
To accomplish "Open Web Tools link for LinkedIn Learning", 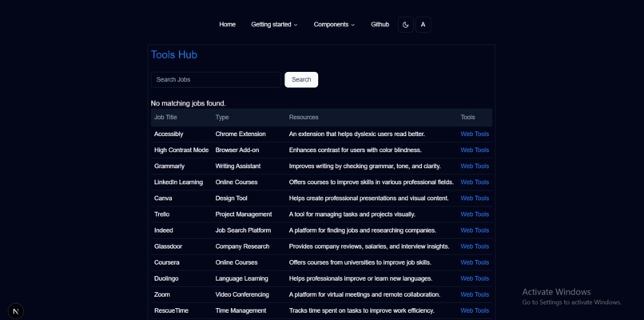I will point(475,182).
